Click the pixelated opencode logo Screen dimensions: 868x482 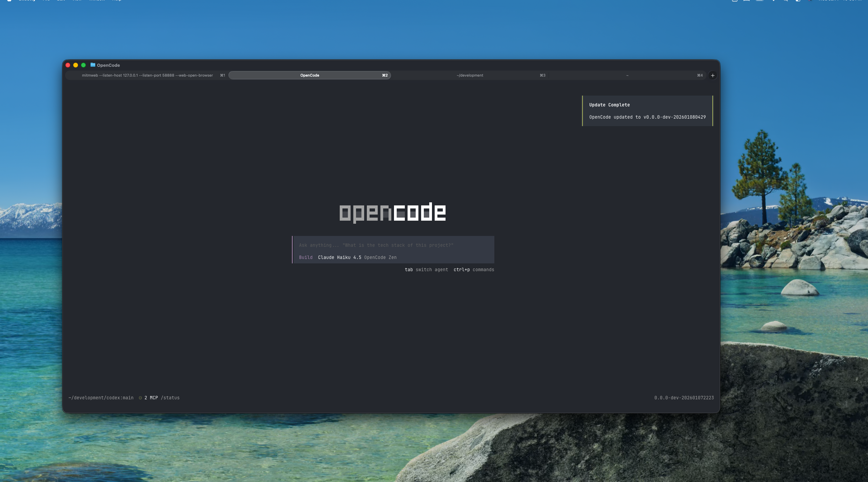(393, 213)
